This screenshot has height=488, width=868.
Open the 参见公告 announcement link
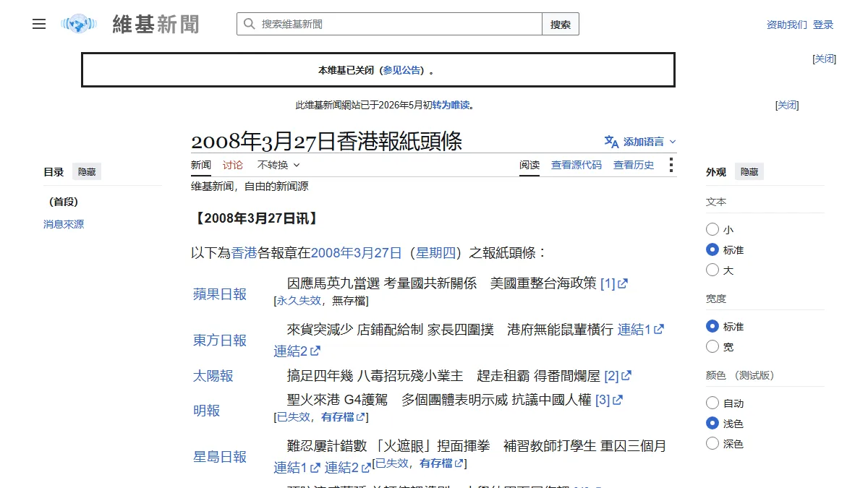click(401, 70)
